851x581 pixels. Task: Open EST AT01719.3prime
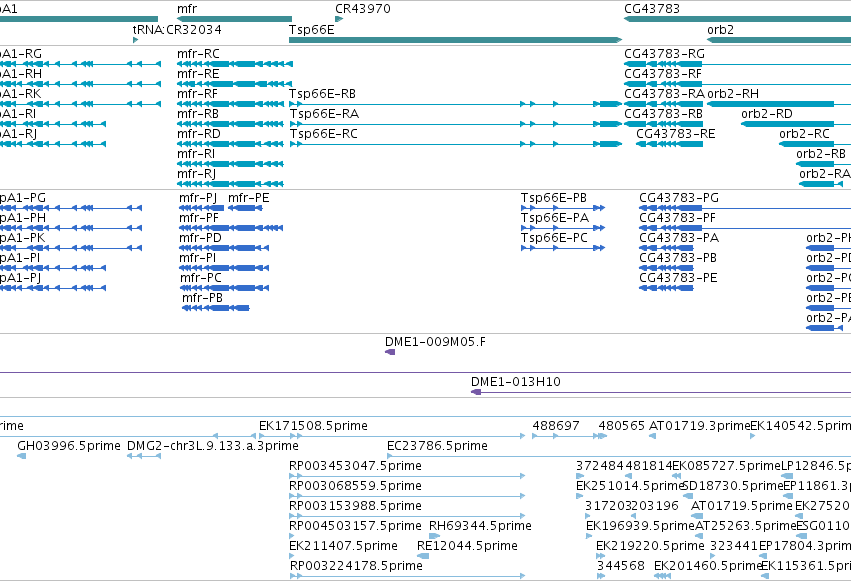tap(652, 436)
